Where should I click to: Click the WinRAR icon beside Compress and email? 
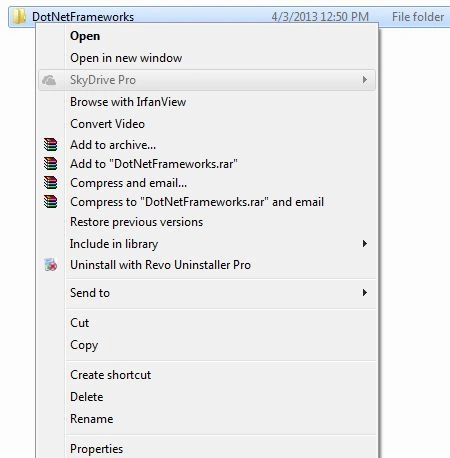(x=50, y=183)
